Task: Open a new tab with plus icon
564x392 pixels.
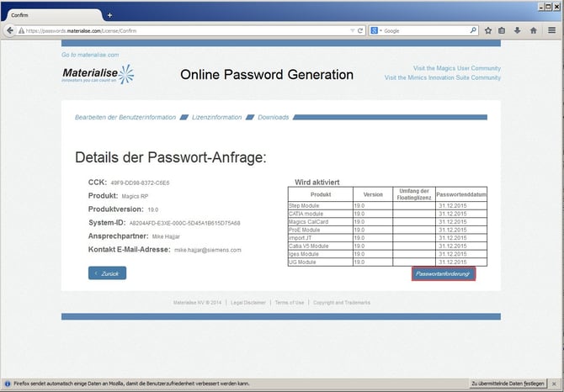Action: click(109, 15)
